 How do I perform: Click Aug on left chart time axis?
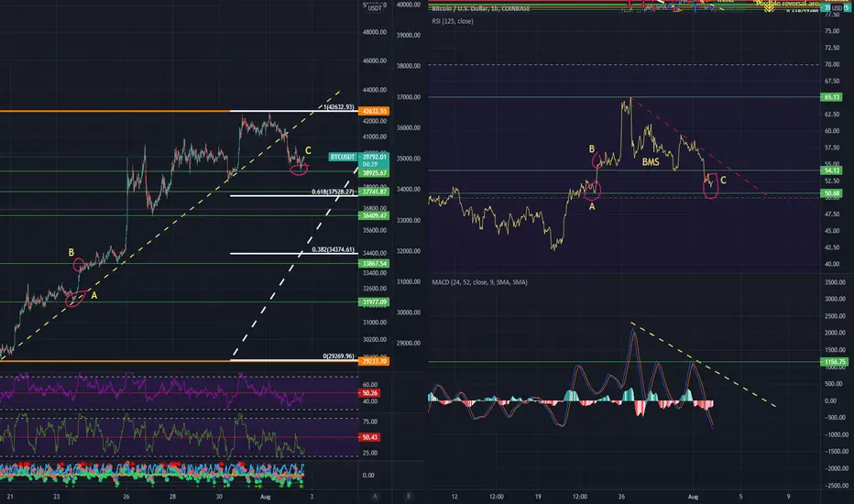pyautogui.click(x=265, y=497)
